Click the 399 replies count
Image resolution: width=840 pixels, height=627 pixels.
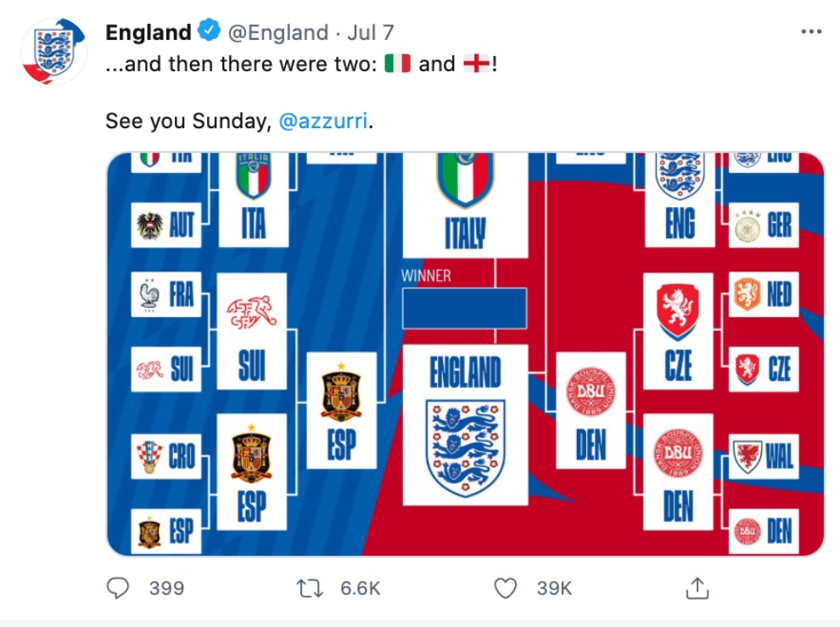tap(166, 589)
